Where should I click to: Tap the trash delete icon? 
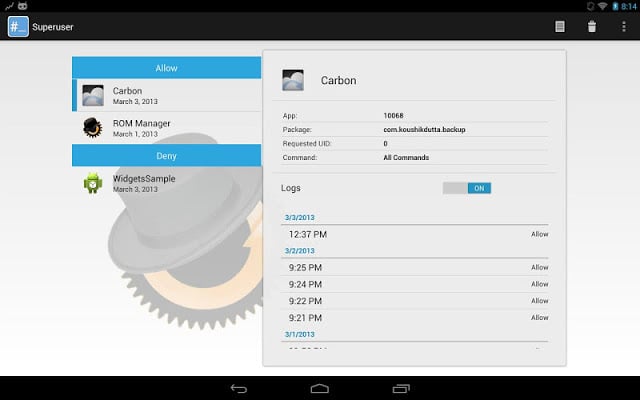[x=591, y=27]
